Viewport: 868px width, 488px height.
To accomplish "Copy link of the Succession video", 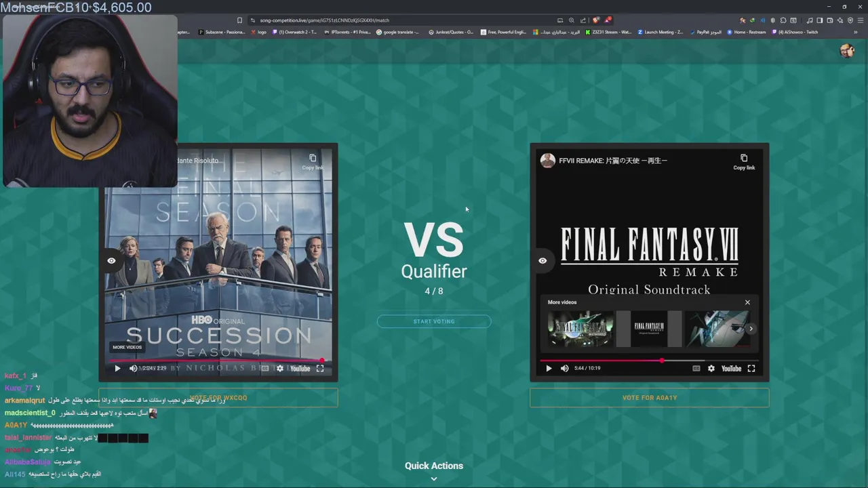I will pyautogui.click(x=313, y=162).
